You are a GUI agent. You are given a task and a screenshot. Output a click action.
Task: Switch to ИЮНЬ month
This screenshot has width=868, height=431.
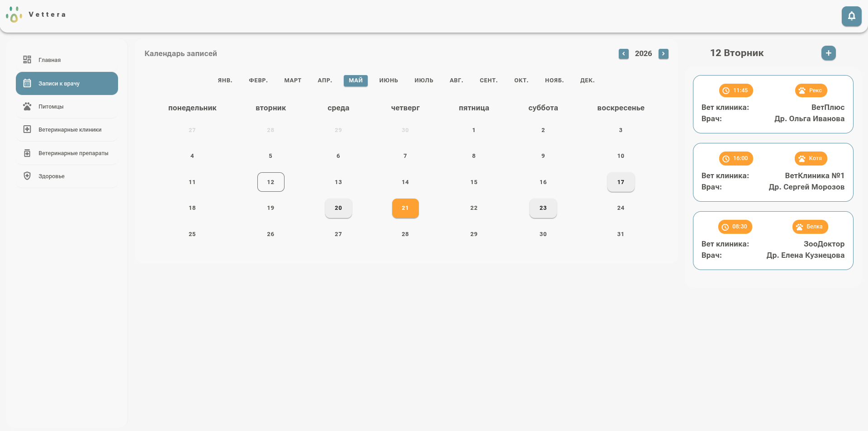(389, 81)
